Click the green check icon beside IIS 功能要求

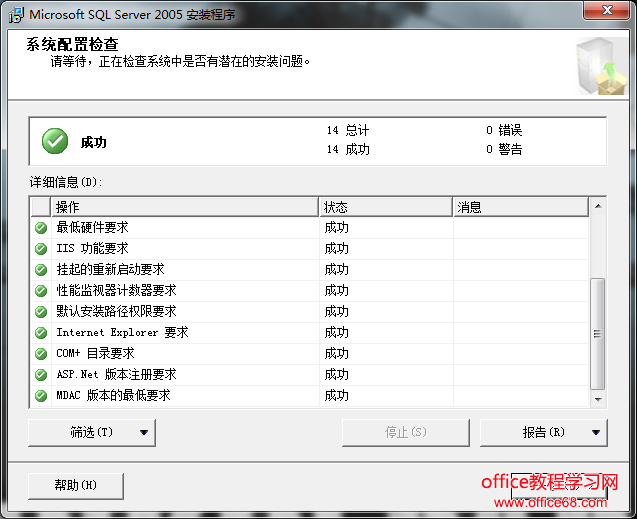click(41, 249)
